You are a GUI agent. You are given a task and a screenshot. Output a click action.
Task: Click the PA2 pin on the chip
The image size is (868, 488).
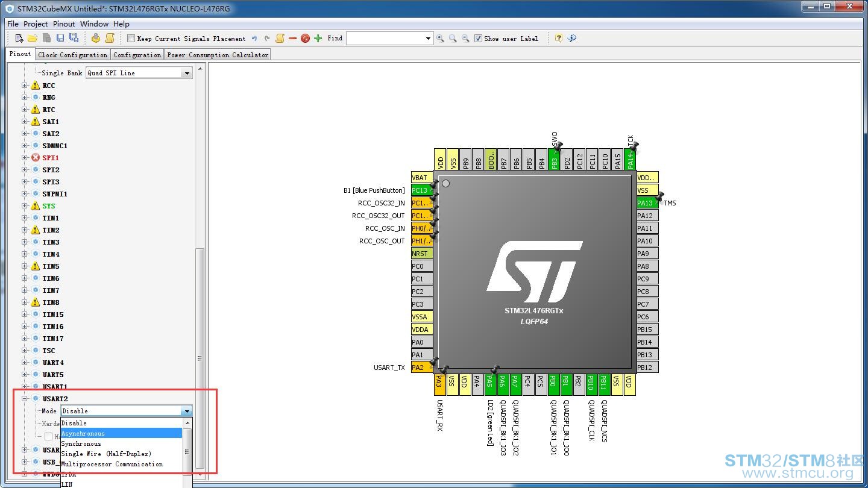[422, 368]
